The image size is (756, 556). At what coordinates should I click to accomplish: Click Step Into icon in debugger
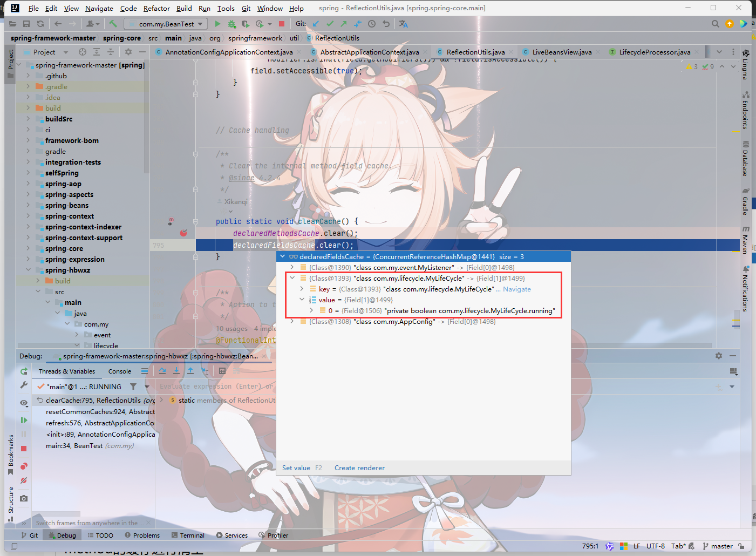click(x=176, y=371)
